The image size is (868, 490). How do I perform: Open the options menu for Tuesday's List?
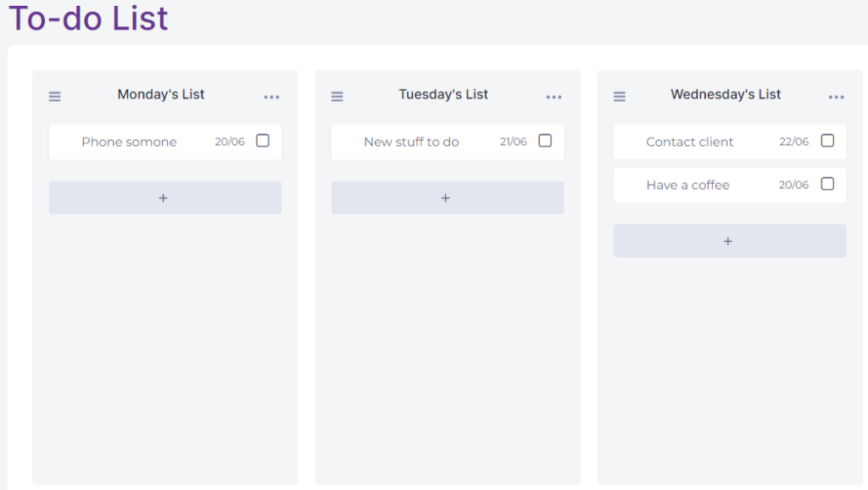(554, 97)
